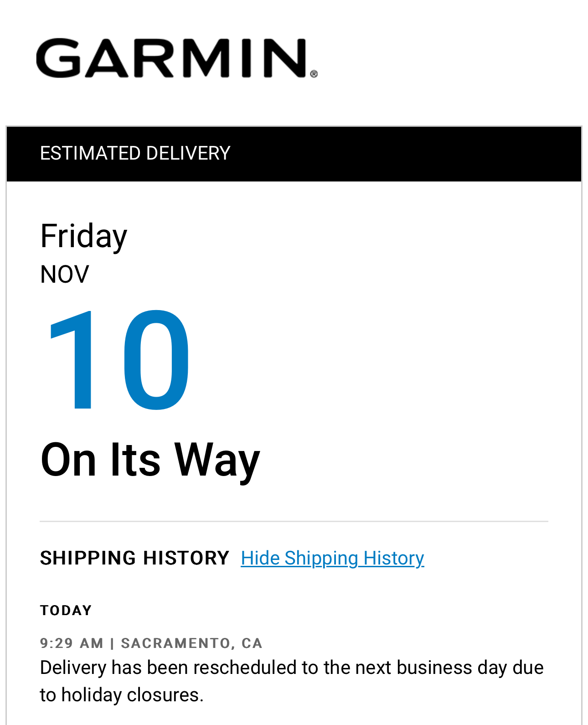
Task: Click the word Way in status heading
Action: (217, 460)
